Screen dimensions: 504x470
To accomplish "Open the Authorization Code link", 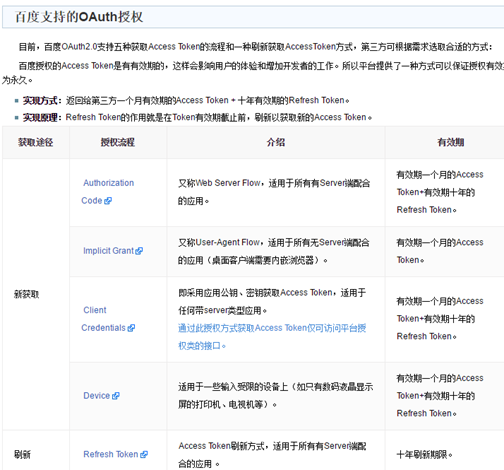I will [x=107, y=192].
